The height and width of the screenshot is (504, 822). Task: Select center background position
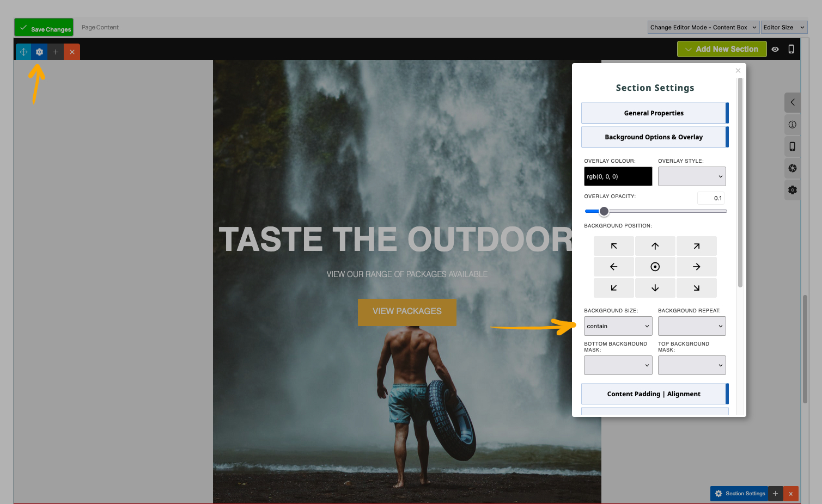tap(655, 267)
